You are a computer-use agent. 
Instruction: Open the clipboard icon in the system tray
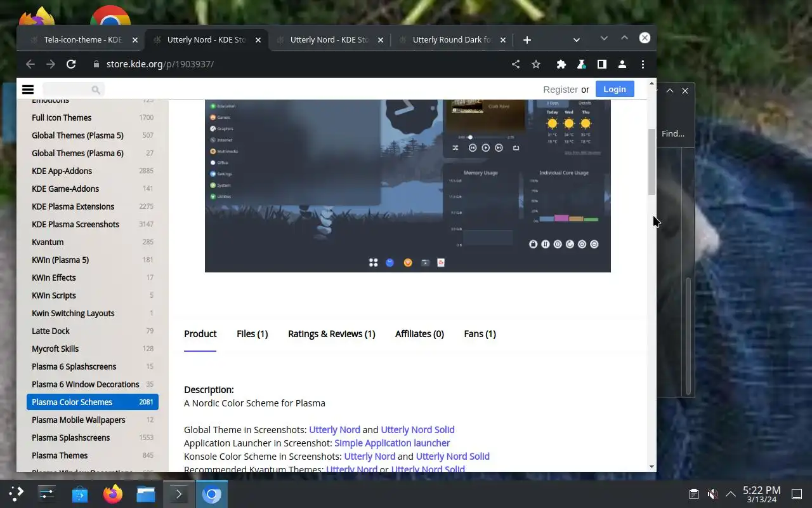point(694,494)
